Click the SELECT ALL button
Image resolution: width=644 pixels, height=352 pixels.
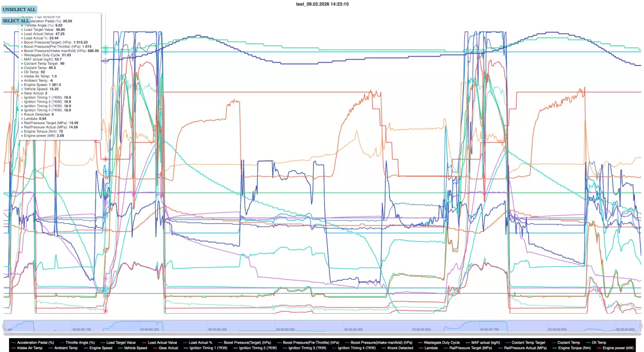point(16,21)
